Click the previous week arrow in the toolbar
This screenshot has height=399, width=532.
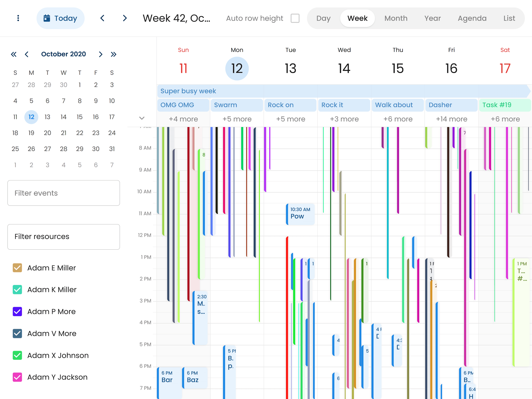click(102, 18)
